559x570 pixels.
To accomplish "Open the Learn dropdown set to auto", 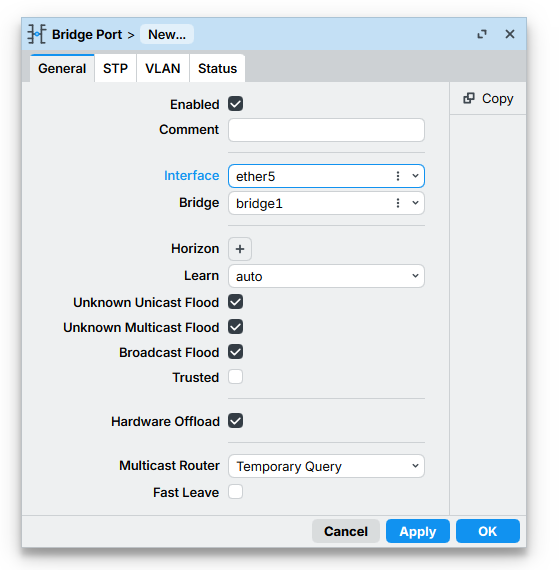I will pos(326,276).
